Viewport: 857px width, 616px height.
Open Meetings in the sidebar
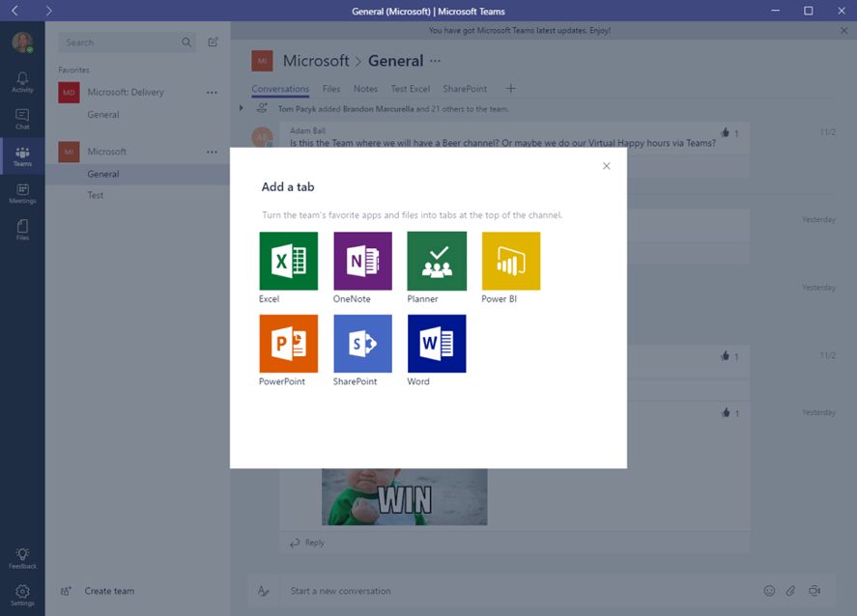point(22,193)
